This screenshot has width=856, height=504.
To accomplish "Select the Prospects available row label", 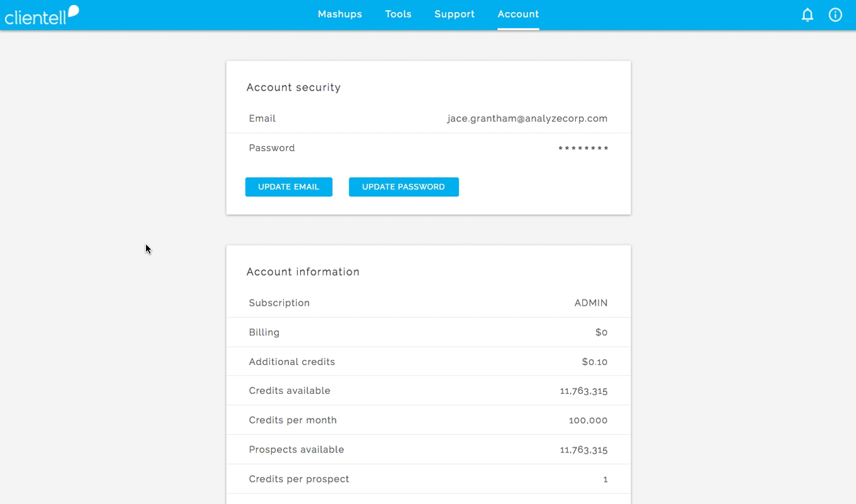I will coord(296,450).
